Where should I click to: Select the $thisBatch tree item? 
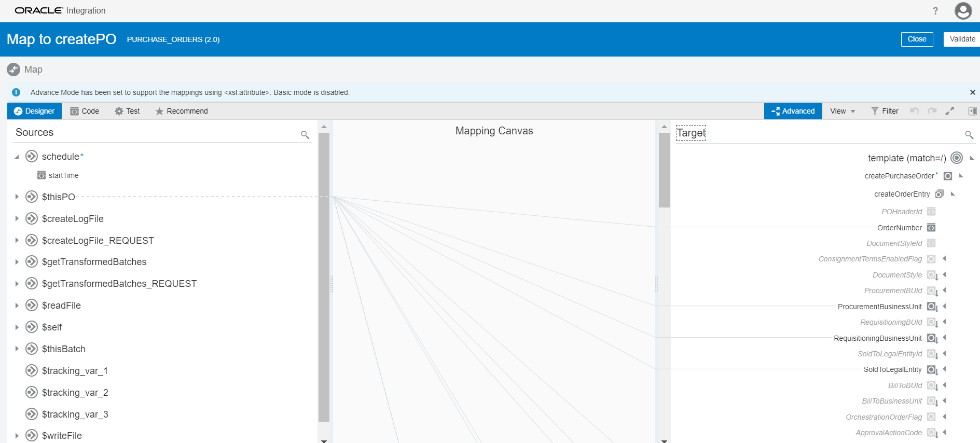pyautogui.click(x=63, y=349)
